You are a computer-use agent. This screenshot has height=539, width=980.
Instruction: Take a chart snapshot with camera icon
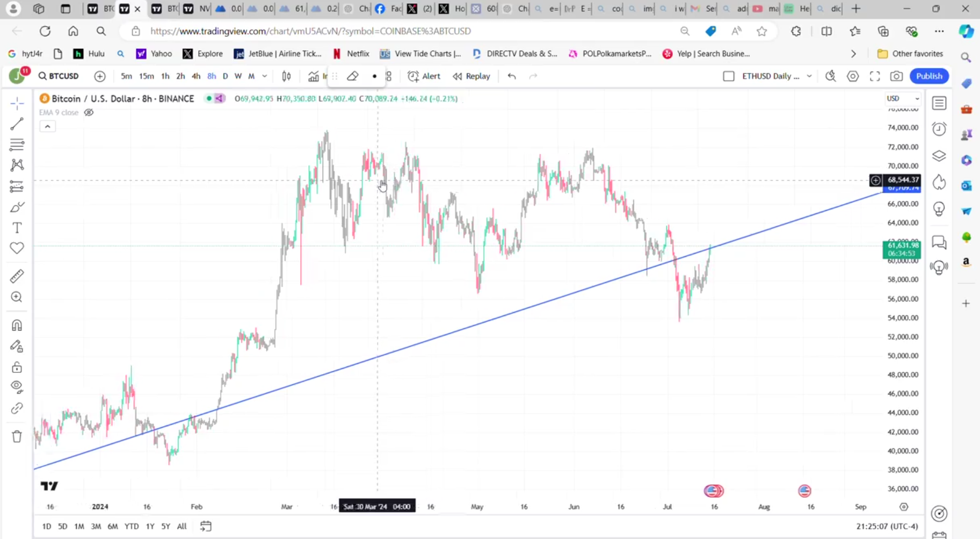[896, 76]
